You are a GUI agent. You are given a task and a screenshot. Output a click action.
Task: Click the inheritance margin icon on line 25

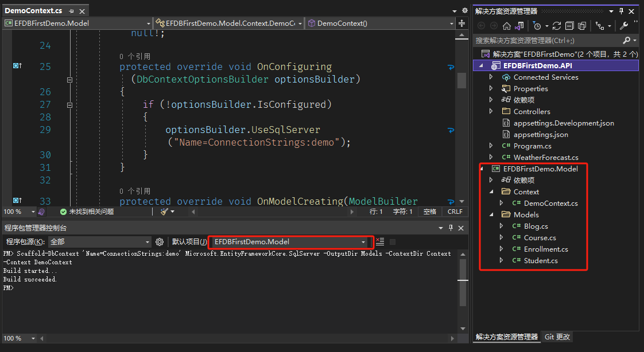click(x=17, y=65)
